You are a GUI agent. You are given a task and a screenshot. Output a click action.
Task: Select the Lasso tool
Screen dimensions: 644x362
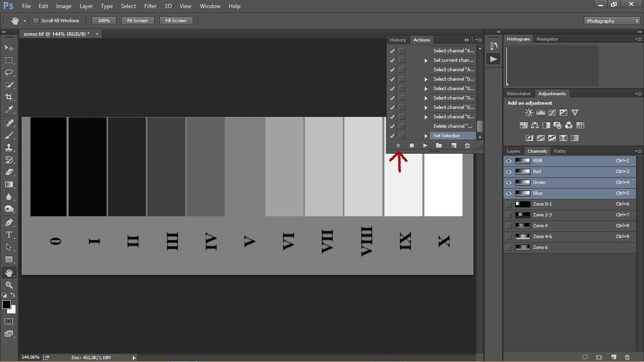click(9, 73)
